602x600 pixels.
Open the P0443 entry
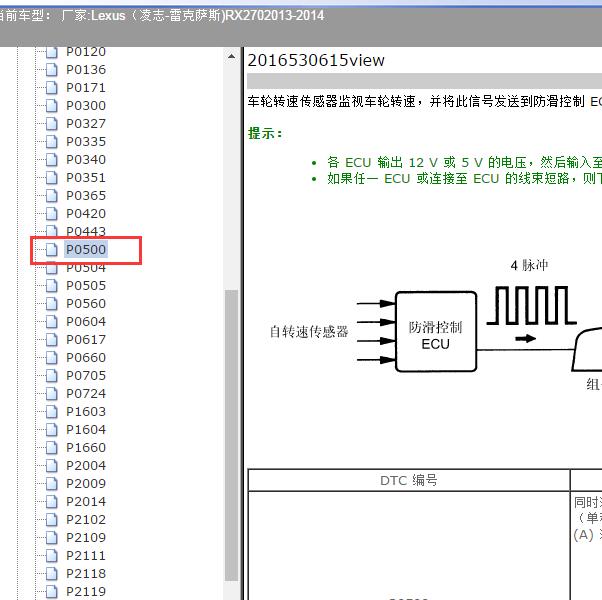pyautogui.click(x=86, y=231)
